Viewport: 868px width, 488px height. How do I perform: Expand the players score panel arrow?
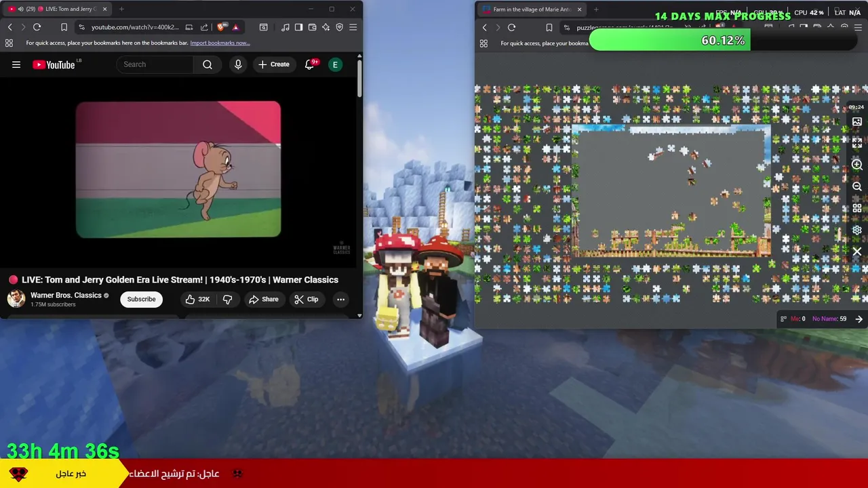[859, 319]
